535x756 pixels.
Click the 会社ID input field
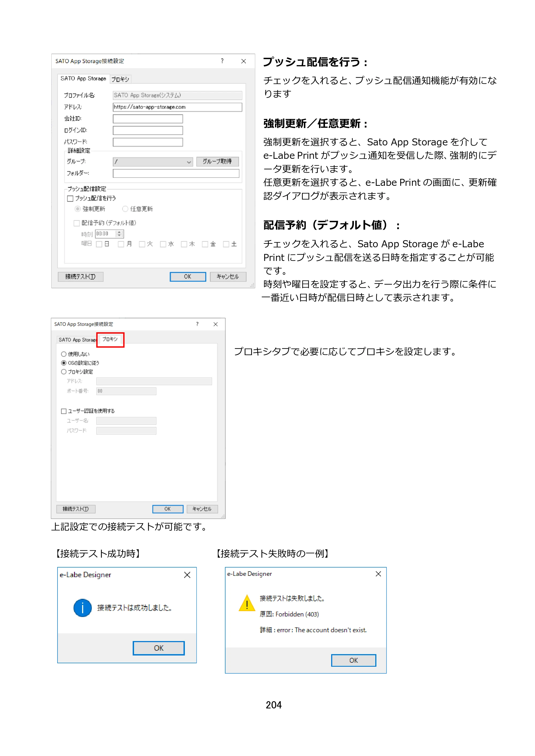[148, 119]
